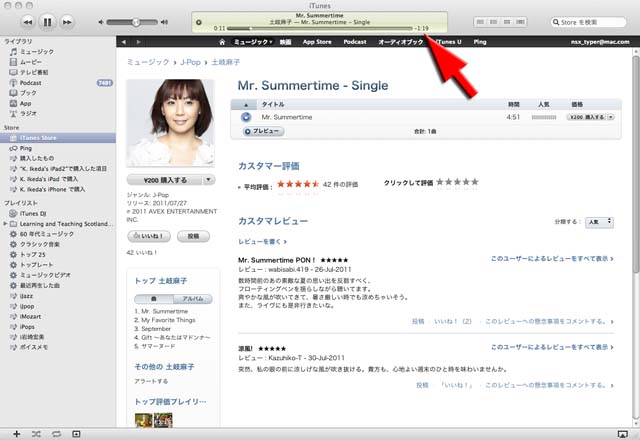Open the AirPlay icon at bottom right

point(622,434)
